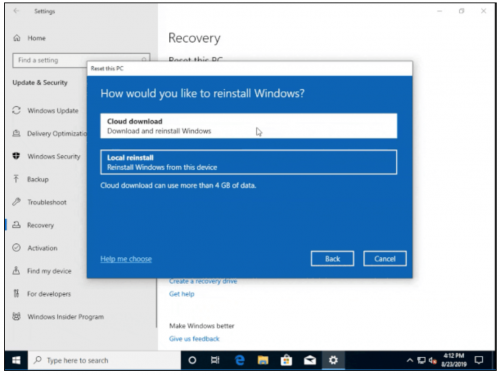The width and height of the screenshot is (500, 375).
Task: Click the Home label in the sidebar
Action: point(37,38)
